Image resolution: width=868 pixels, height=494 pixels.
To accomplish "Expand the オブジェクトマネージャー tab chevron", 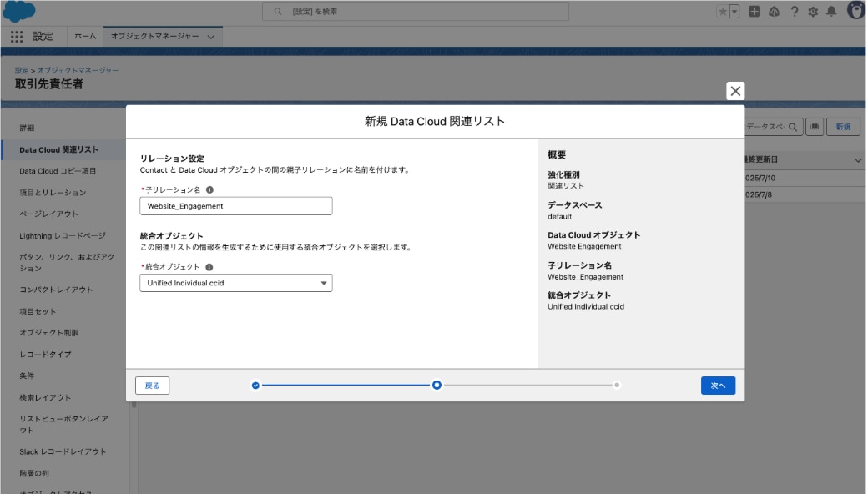I will coord(210,37).
